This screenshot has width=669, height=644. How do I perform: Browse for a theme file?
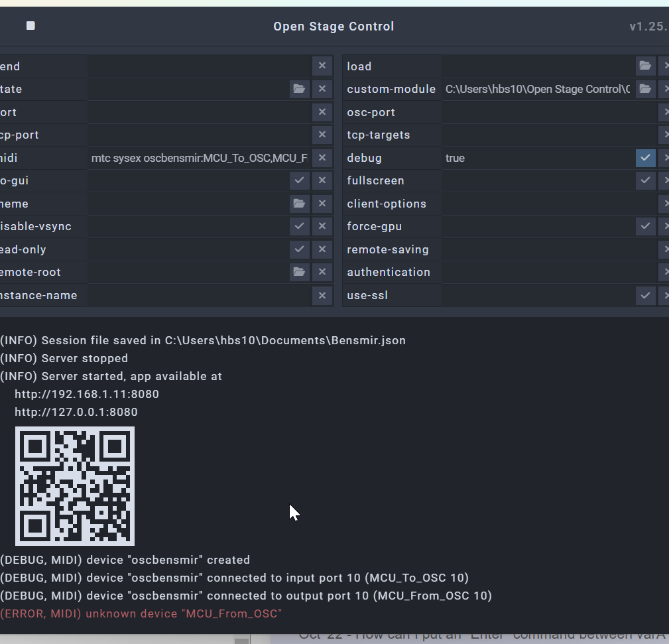point(299,203)
